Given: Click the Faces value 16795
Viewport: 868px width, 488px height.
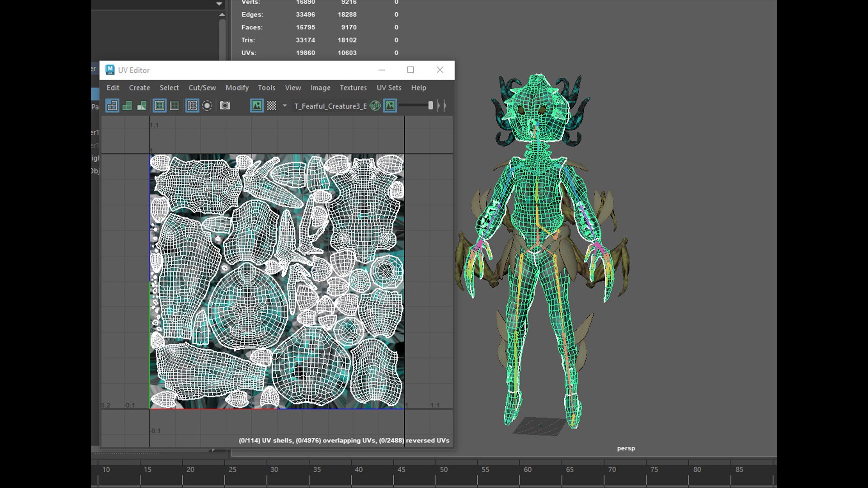Looking at the screenshot, I should point(306,27).
